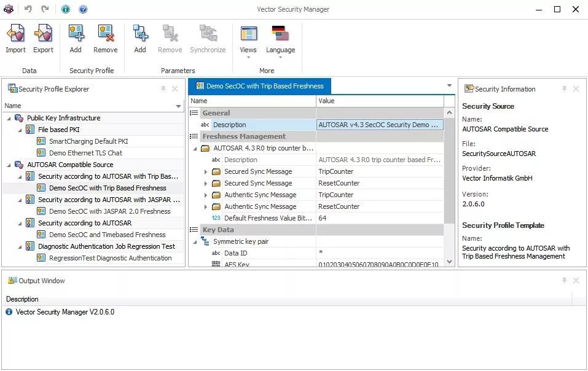Click the Synchronize parameters icon
This screenshot has height=371, width=588.
pos(208,33)
